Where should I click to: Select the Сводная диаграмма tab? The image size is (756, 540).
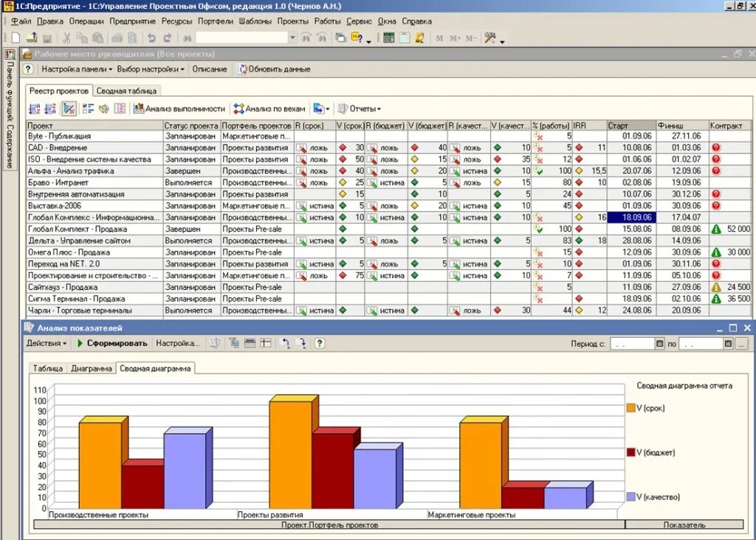point(155,369)
